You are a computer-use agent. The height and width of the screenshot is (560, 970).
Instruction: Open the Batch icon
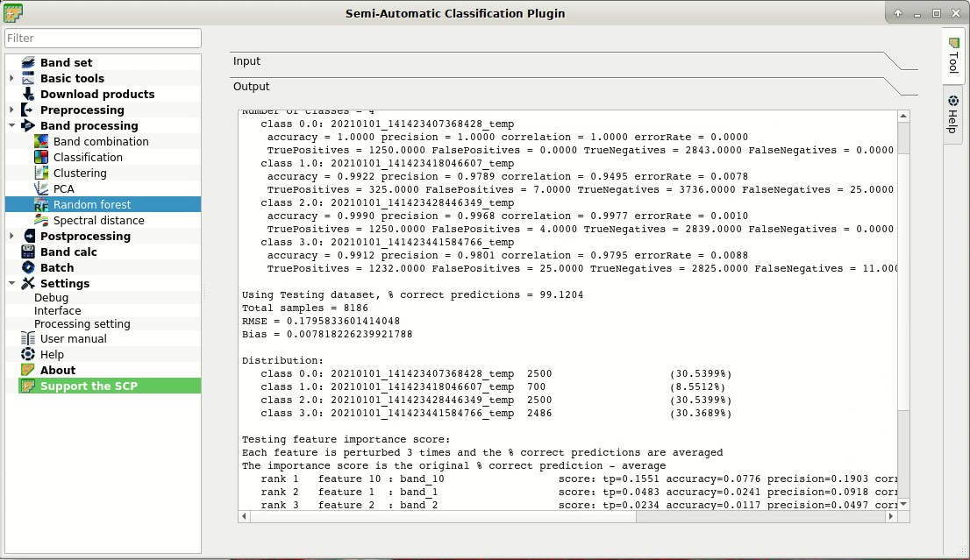click(x=28, y=267)
